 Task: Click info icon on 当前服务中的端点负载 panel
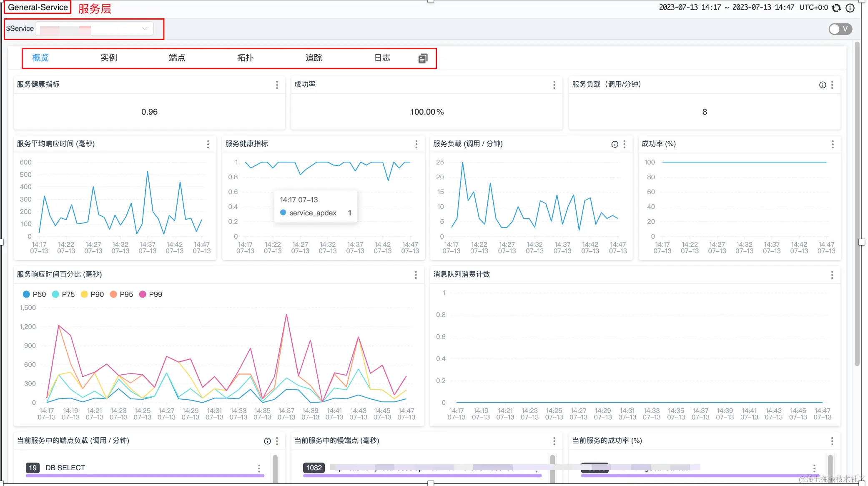[267, 441]
